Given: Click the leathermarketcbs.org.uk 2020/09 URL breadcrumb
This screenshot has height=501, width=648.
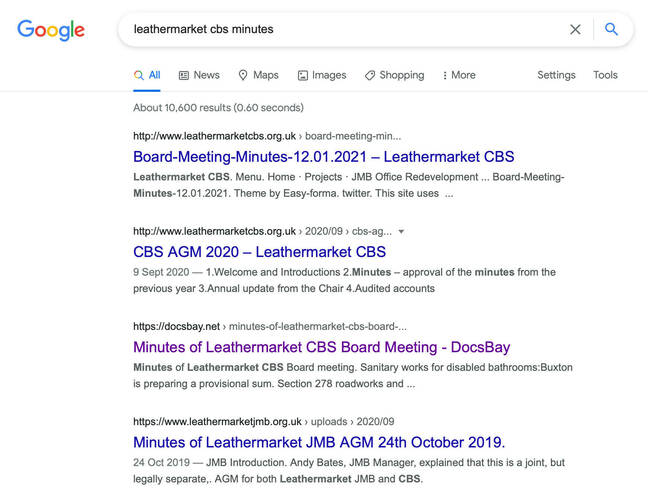Looking at the screenshot, I should 262,231.
